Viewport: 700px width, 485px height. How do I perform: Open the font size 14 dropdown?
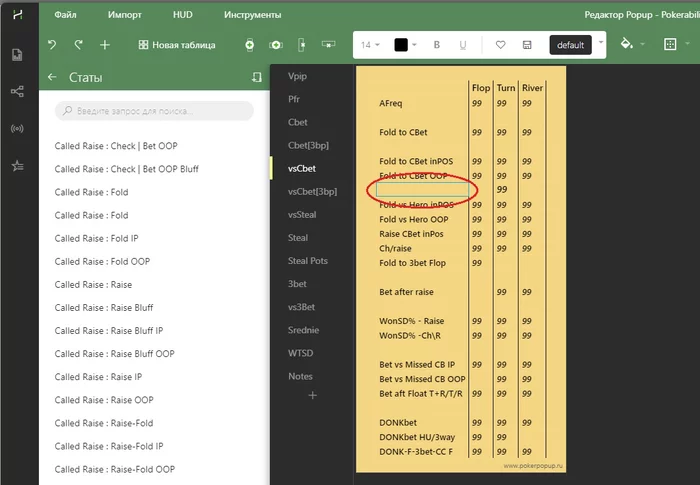point(370,45)
